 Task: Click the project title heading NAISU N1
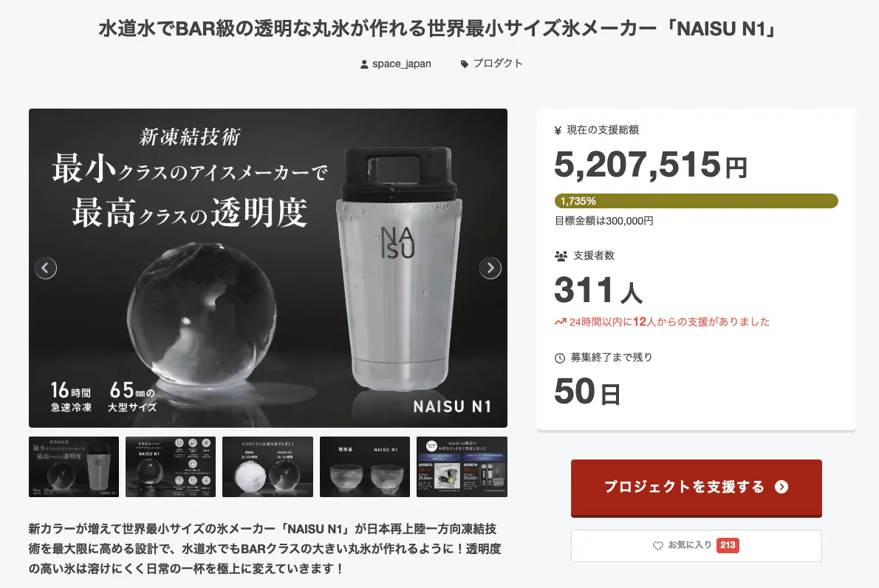pos(439,28)
